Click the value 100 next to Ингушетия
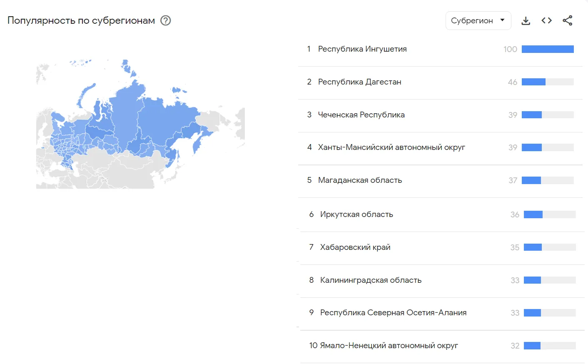Image resolution: width=588 pixels, height=364 pixels. click(510, 49)
